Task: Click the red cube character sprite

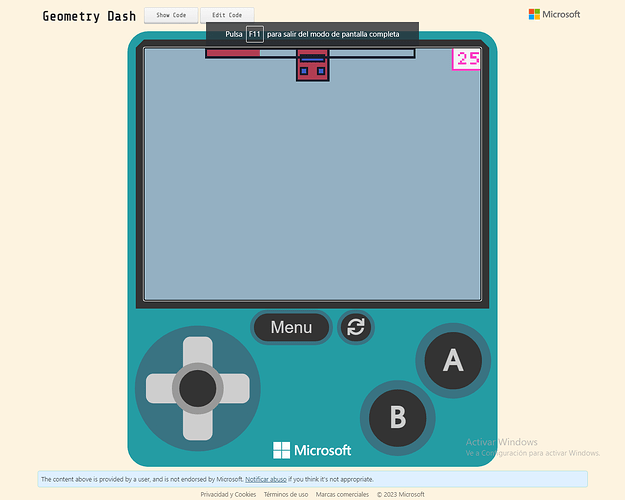Action: click(312, 65)
